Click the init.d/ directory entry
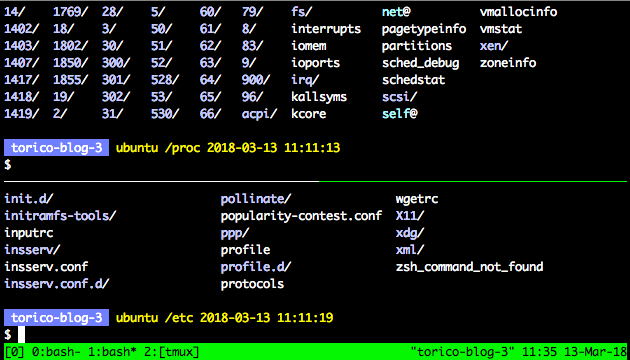 29,198
